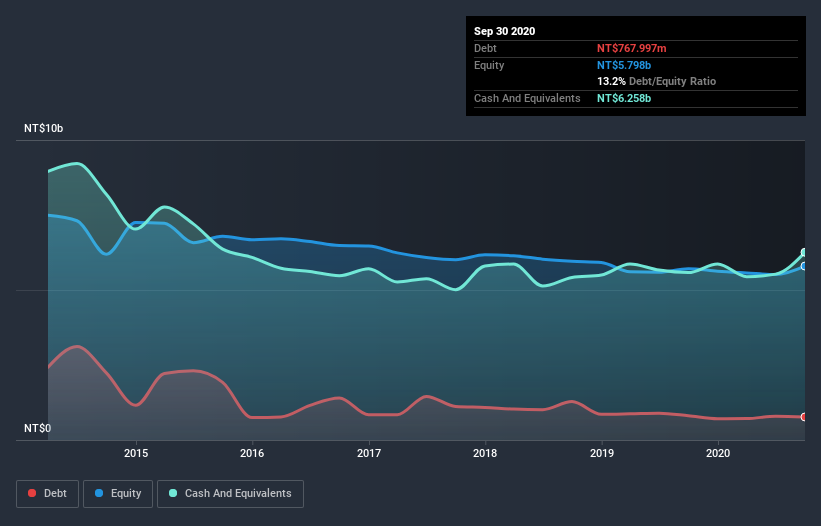
Task: Click the 2017 x-axis label
Action: click(369, 453)
